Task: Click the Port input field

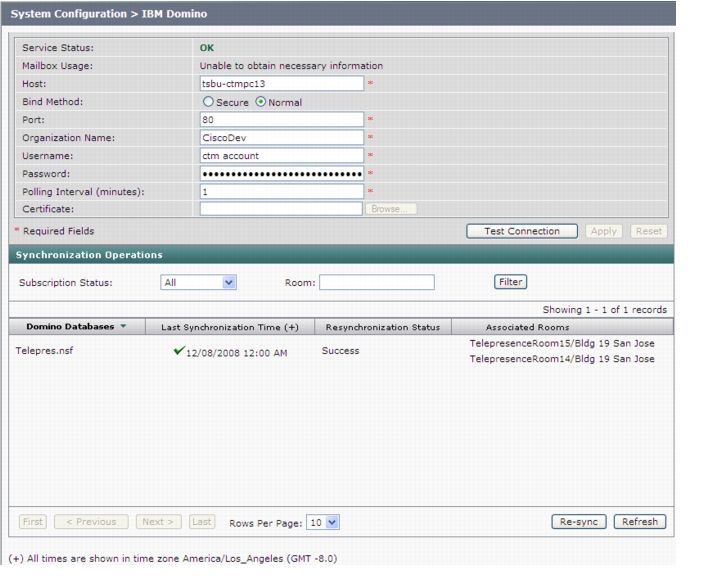Action: coord(282,119)
